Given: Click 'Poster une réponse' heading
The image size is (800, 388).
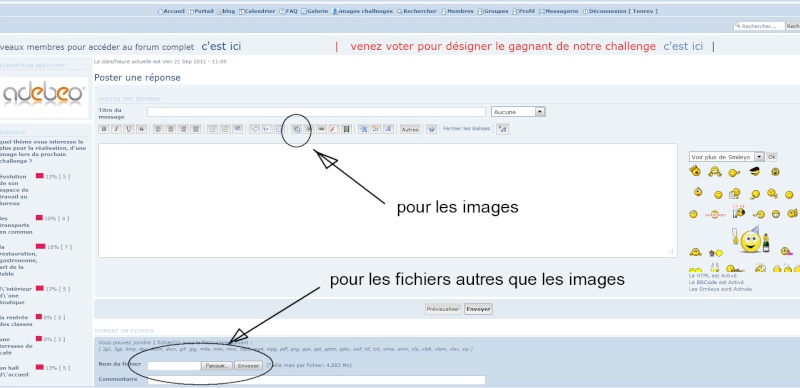Looking at the screenshot, I should pyautogui.click(x=137, y=78).
